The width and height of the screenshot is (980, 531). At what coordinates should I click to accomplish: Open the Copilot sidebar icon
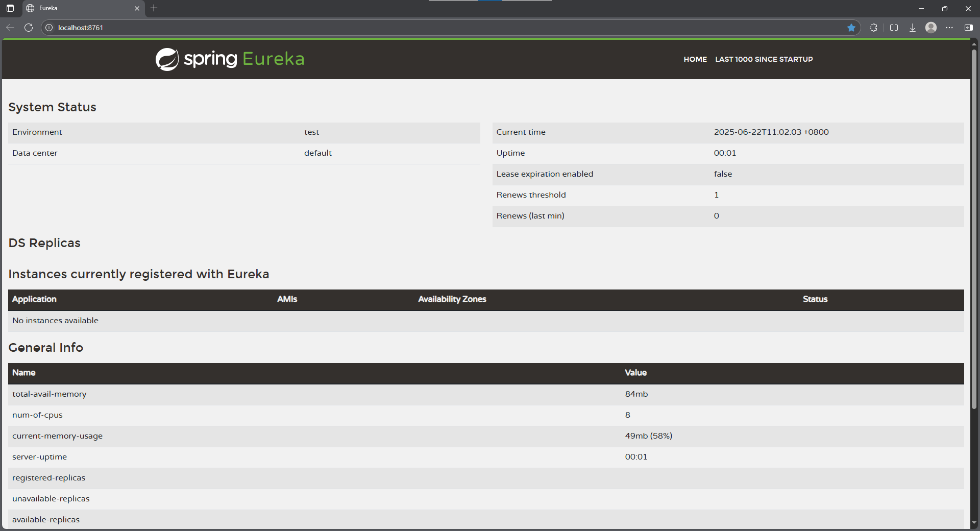pos(969,28)
